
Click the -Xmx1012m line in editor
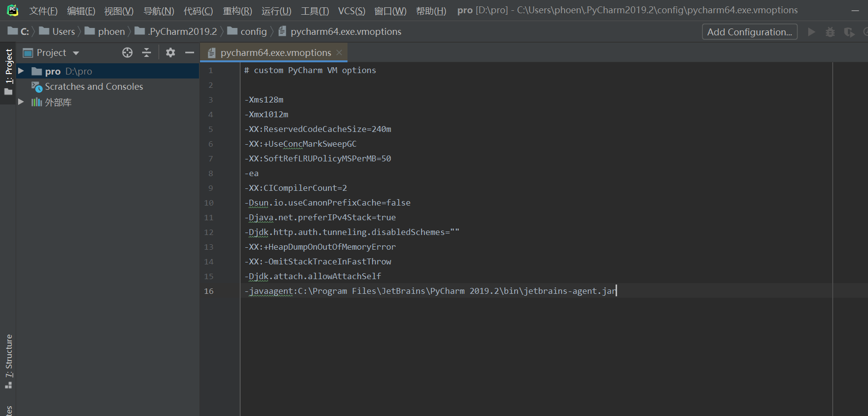266,114
